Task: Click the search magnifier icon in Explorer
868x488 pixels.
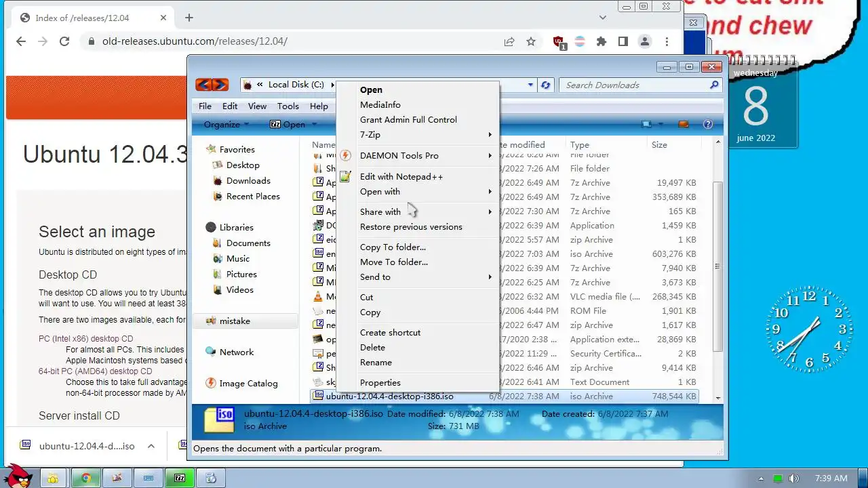Action: tap(714, 85)
